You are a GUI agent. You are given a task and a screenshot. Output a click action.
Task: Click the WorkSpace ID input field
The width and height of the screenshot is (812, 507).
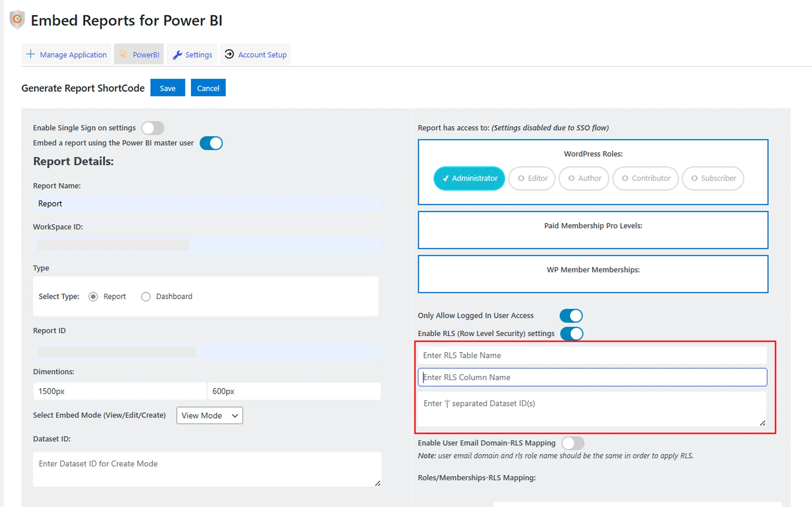click(207, 245)
